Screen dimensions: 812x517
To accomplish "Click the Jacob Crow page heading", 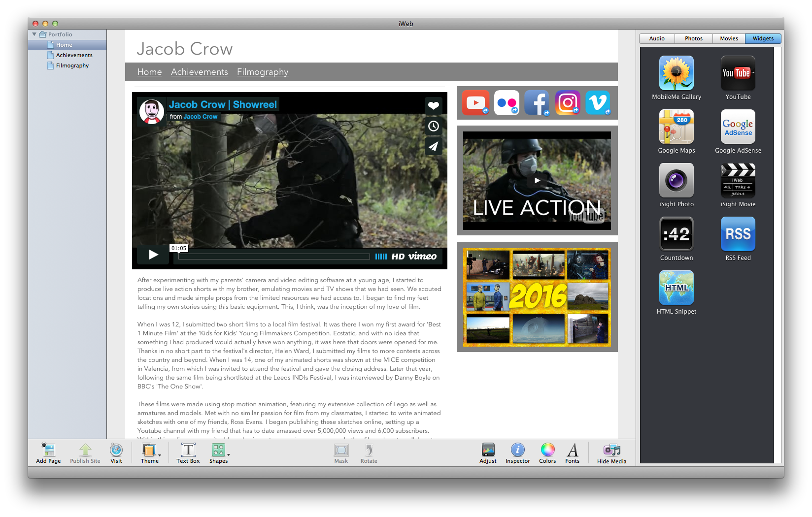I will click(185, 49).
